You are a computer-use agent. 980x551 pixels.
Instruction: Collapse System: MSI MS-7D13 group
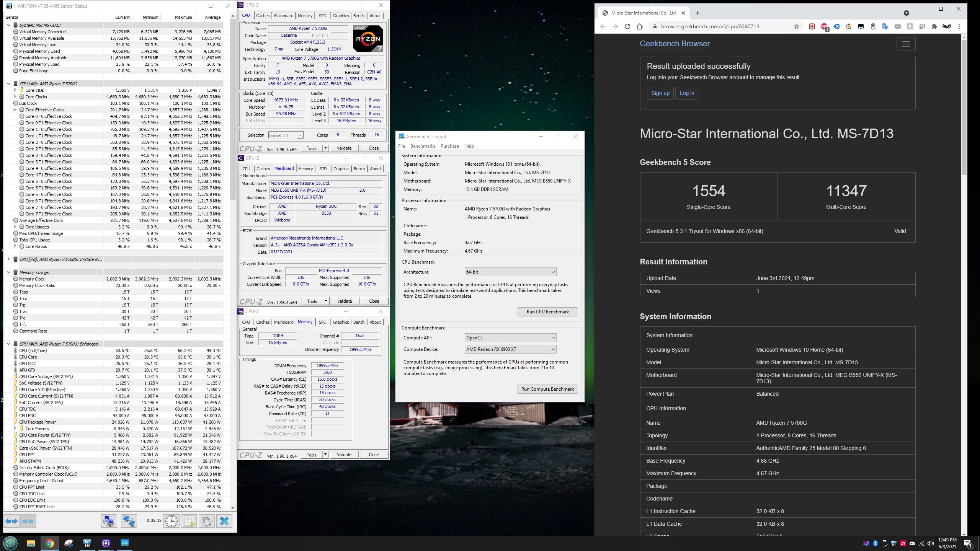coord(8,25)
